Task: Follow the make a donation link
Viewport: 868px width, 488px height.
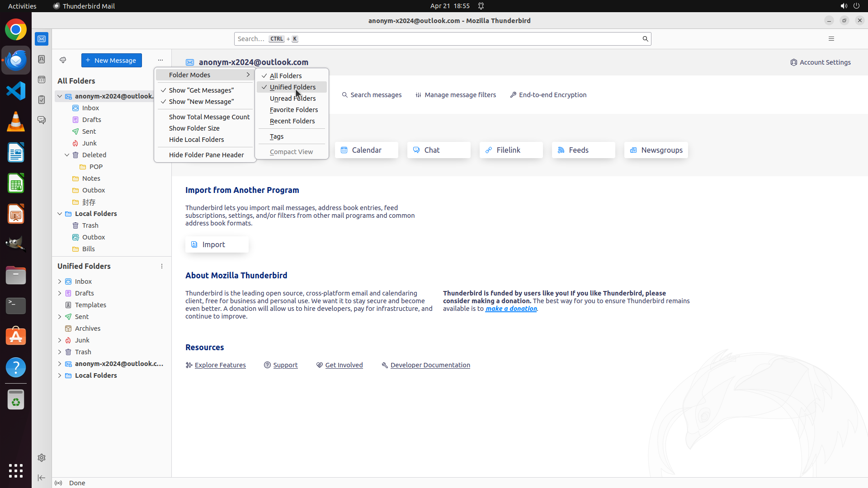Action: tap(511, 309)
